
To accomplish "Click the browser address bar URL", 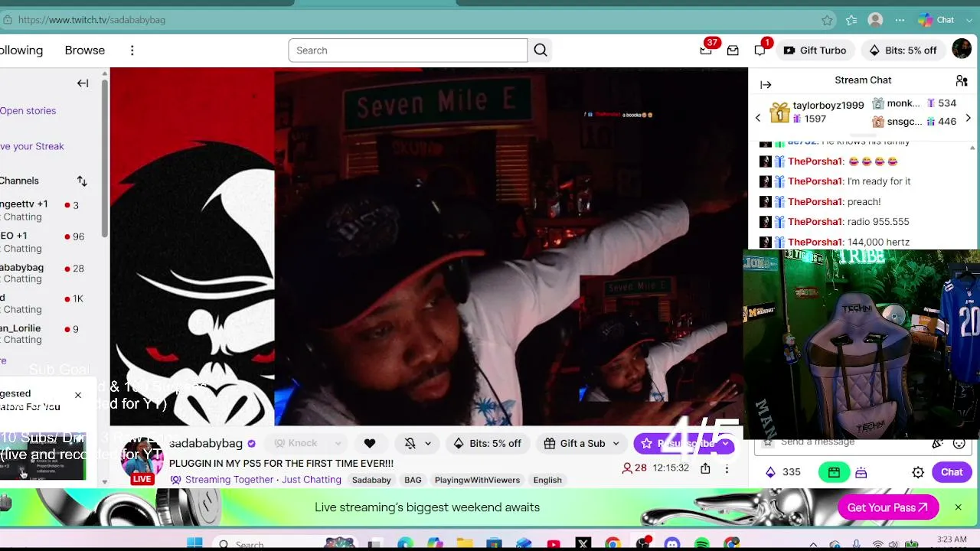I will tap(92, 20).
